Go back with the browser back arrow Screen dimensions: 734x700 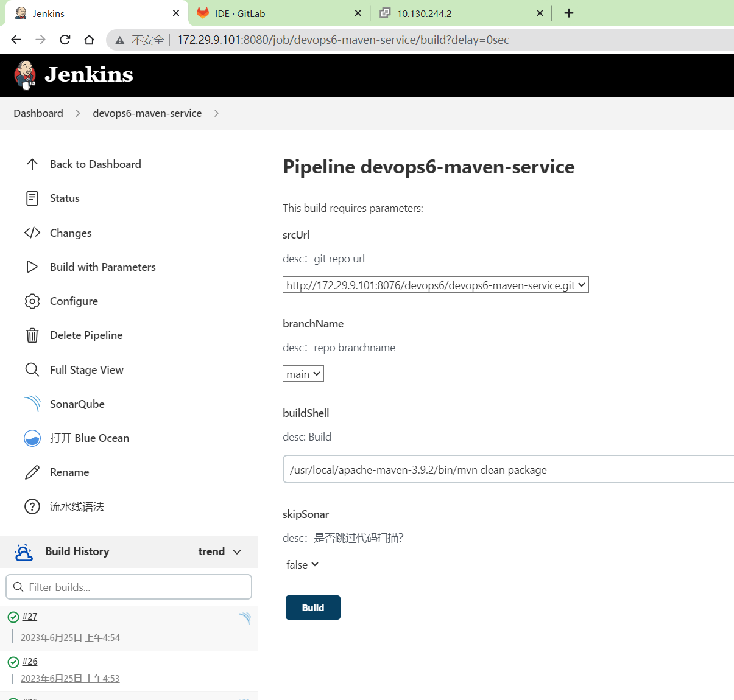click(x=16, y=40)
